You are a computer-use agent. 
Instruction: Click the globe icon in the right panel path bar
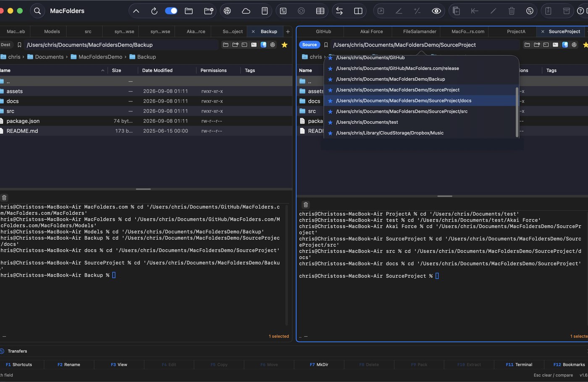(x=574, y=45)
